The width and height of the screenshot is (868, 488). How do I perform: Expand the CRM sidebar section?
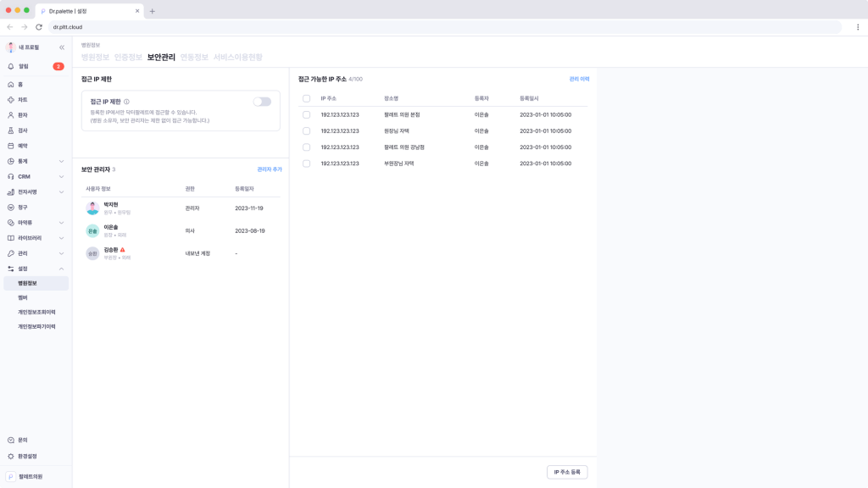[61, 176]
